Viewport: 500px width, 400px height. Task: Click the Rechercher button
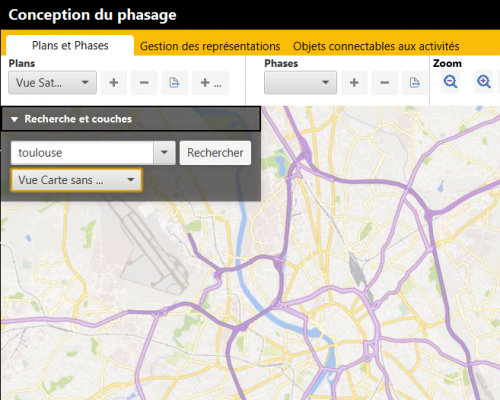tap(215, 153)
